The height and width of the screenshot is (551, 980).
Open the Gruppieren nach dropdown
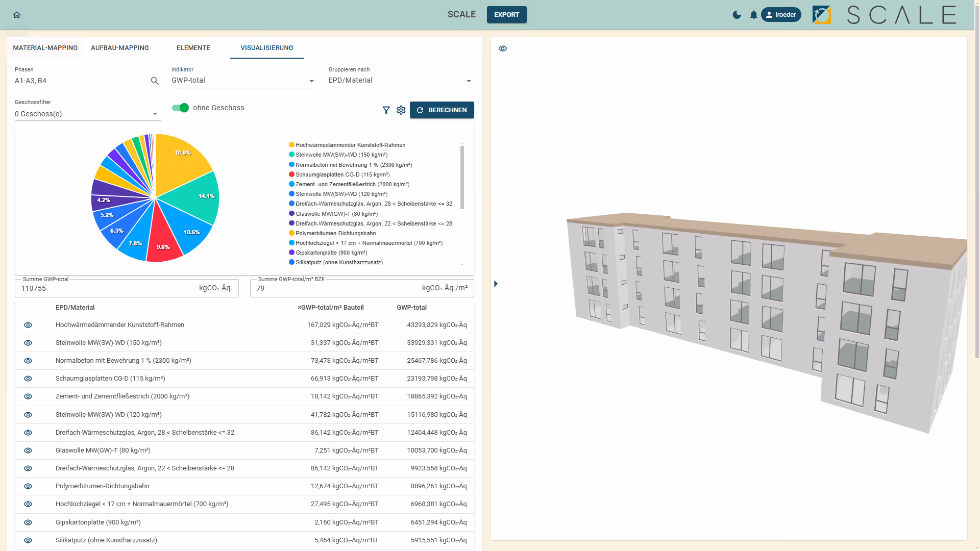pyautogui.click(x=401, y=81)
